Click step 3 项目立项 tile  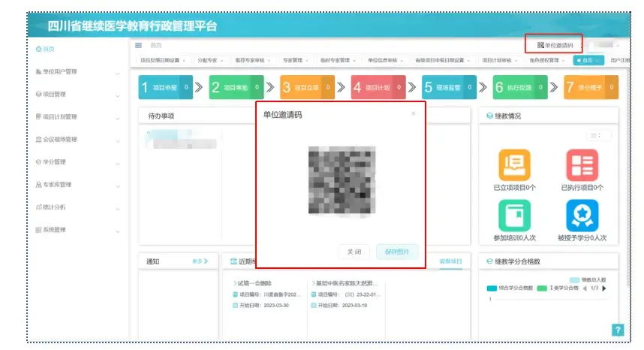point(307,87)
